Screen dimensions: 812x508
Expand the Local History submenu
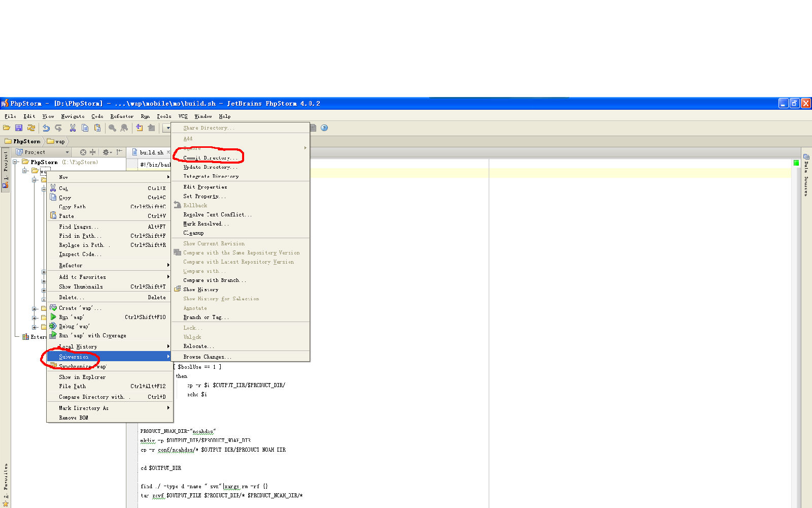tap(168, 346)
